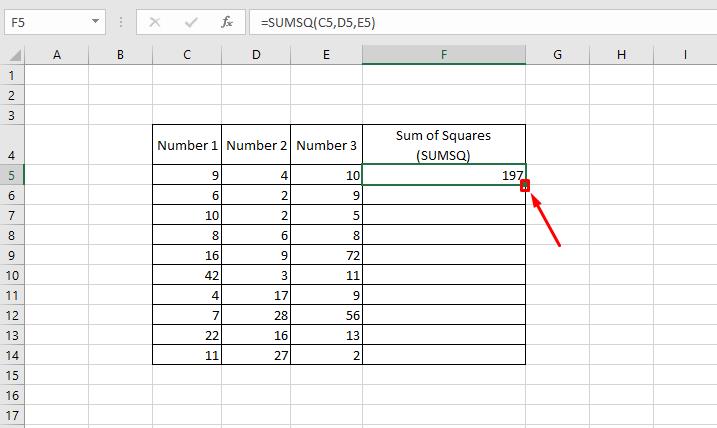Select cell F5 containing 197
The width and height of the screenshot is (717, 428).
pos(444,175)
